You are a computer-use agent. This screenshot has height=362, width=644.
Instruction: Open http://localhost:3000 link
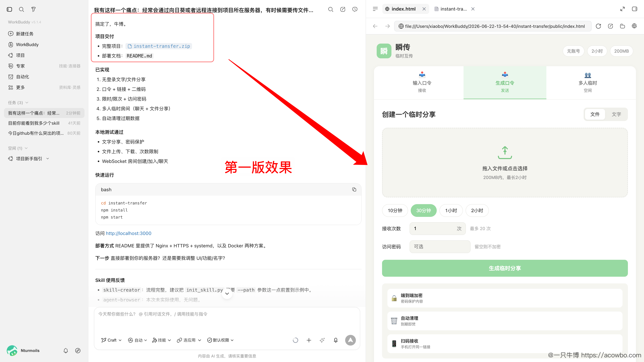coord(128,233)
